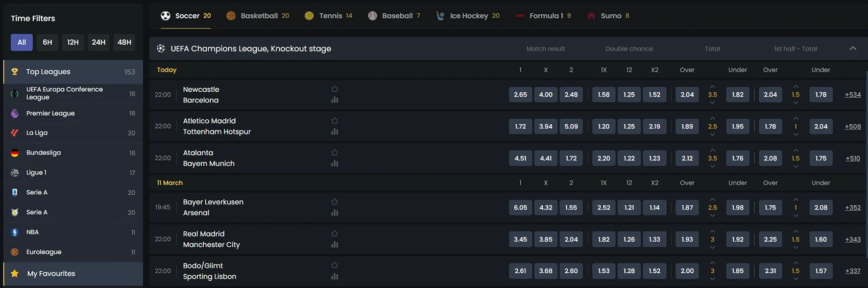Open Top Leagues trophy section

73,72
